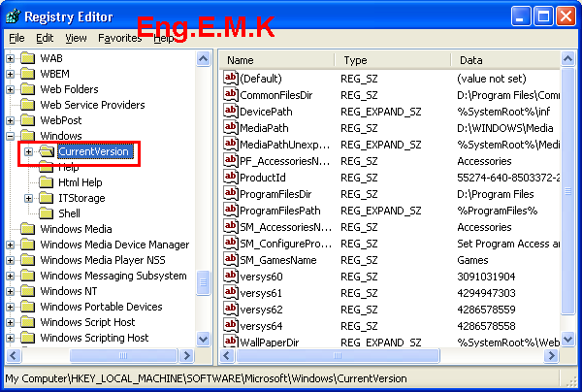Click the values pane scroll left arrow
The width and height of the screenshot is (582, 392).
coord(227,356)
